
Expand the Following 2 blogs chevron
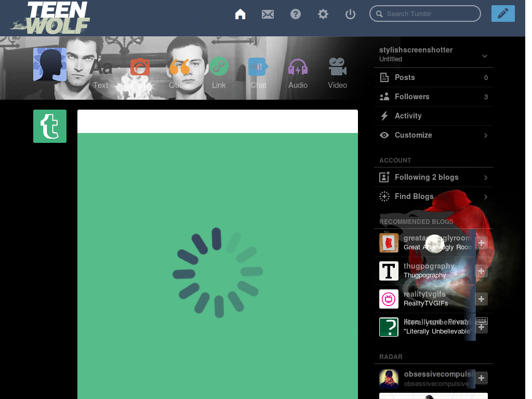pyautogui.click(x=486, y=178)
